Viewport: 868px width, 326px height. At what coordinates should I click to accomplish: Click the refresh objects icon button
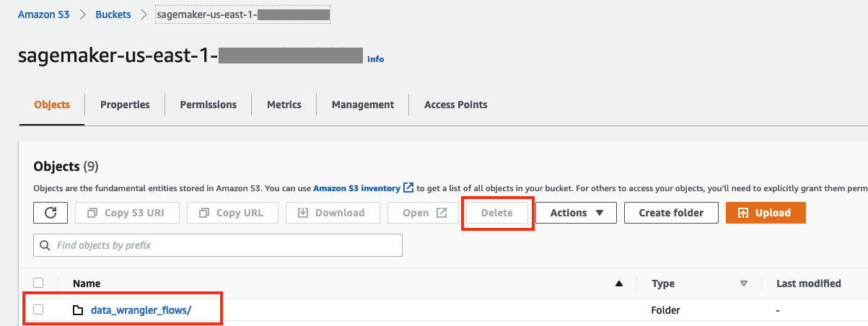tap(51, 213)
